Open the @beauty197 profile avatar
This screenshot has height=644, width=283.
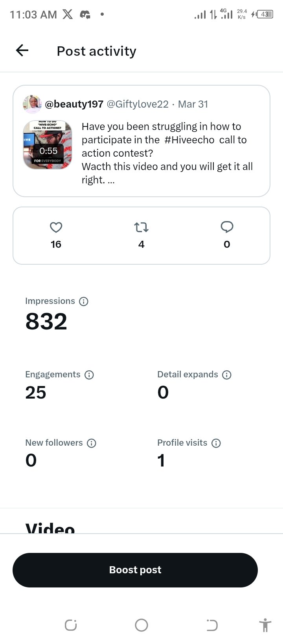click(32, 104)
